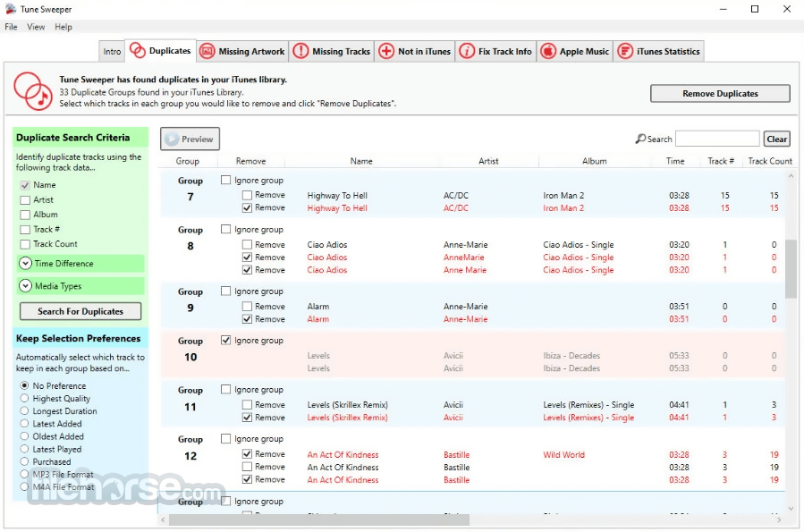This screenshot has width=804, height=532.
Task: Toggle the Name search criteria checkbox
Action: click(x=25, y=185)
